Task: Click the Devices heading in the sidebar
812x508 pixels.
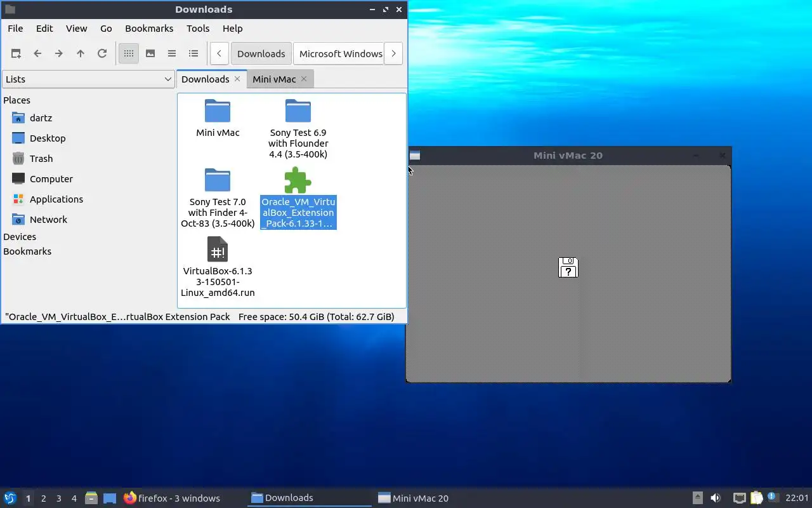Action: (x=20, y=237)
